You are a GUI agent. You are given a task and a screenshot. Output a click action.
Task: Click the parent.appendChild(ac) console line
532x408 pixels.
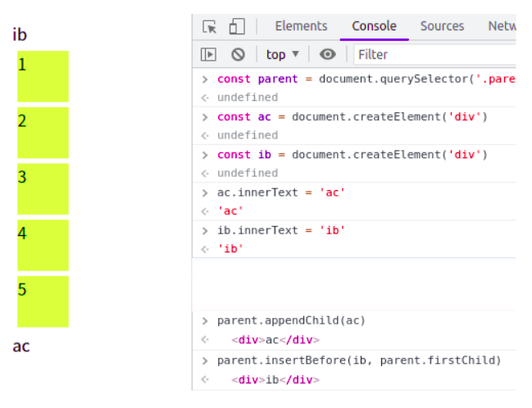pyautogui.click(x=291, y=320)
